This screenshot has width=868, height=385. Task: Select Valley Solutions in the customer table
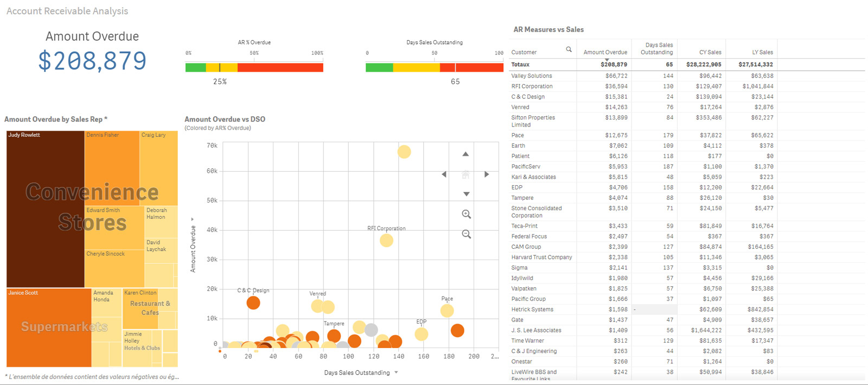(x=532, y=76)
